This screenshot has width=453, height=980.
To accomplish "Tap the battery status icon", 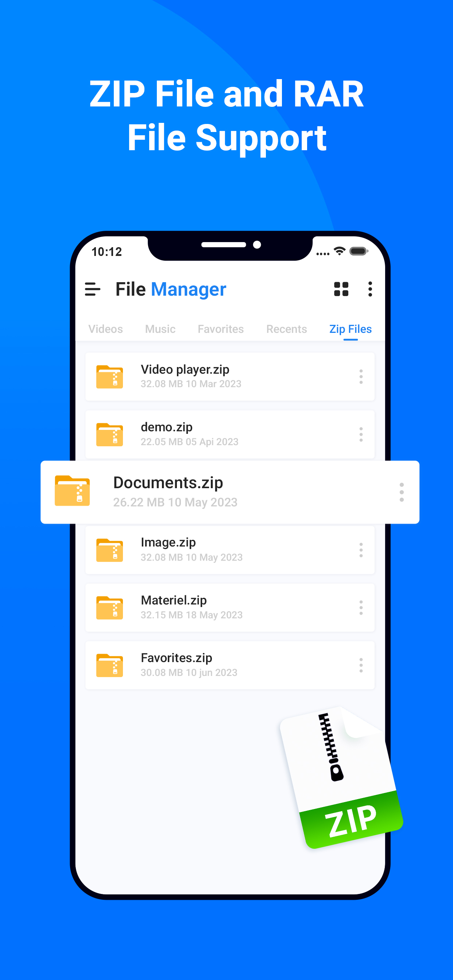I will tap(359, 251).
